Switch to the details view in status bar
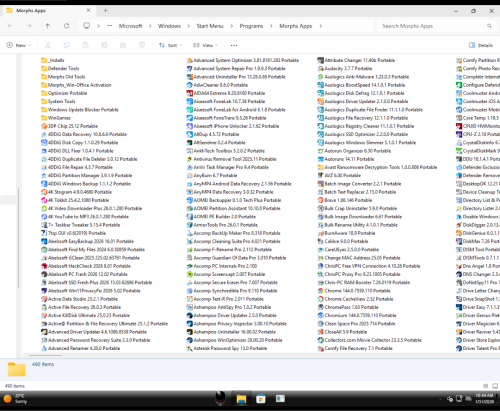This screenshot has height=411, width=500. coord(486,386)
